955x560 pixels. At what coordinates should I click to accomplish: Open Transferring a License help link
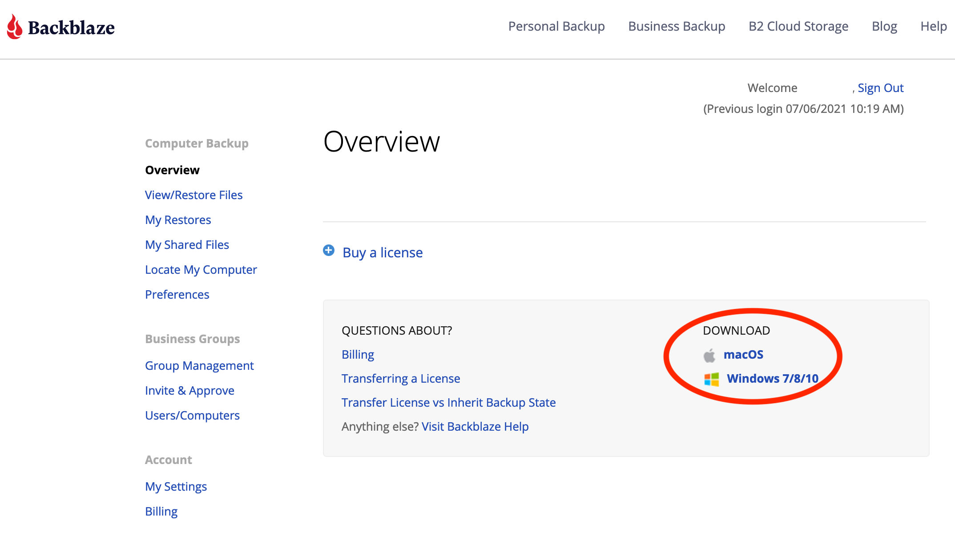[x=401, y=379]
